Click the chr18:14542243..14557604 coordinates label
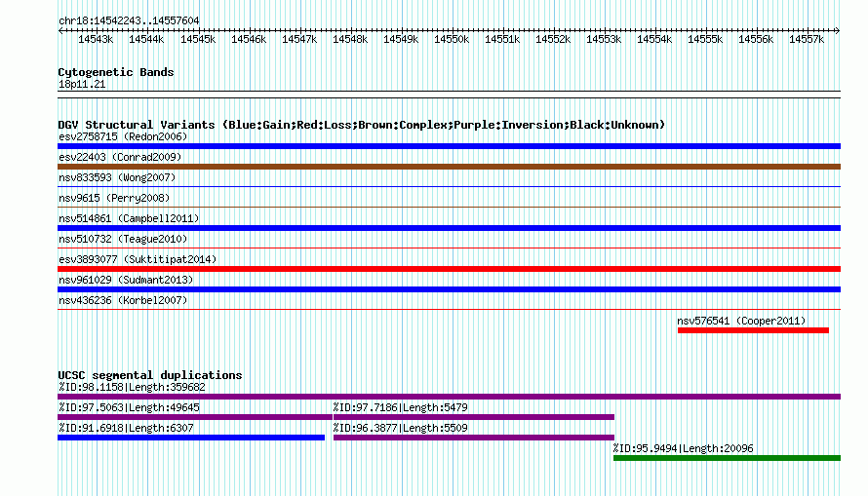This screenshot has height=496, width=868. point(129,20)
